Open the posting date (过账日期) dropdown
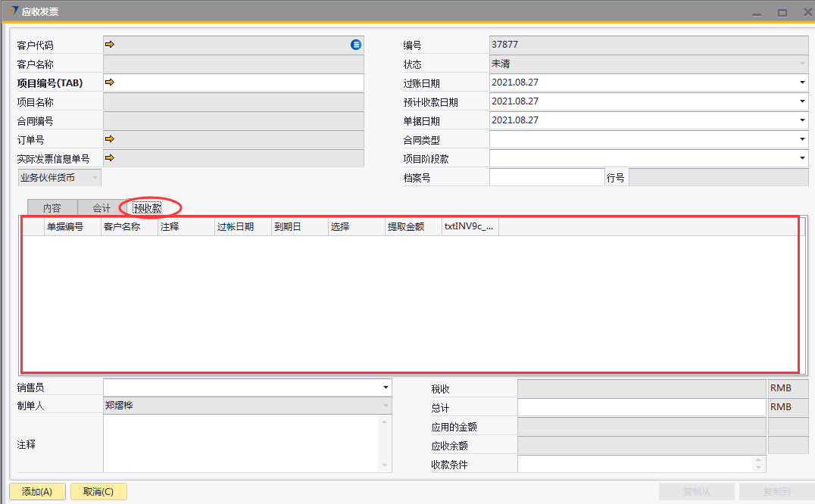The height and width of the screenshot is (504, 815). 802,82
